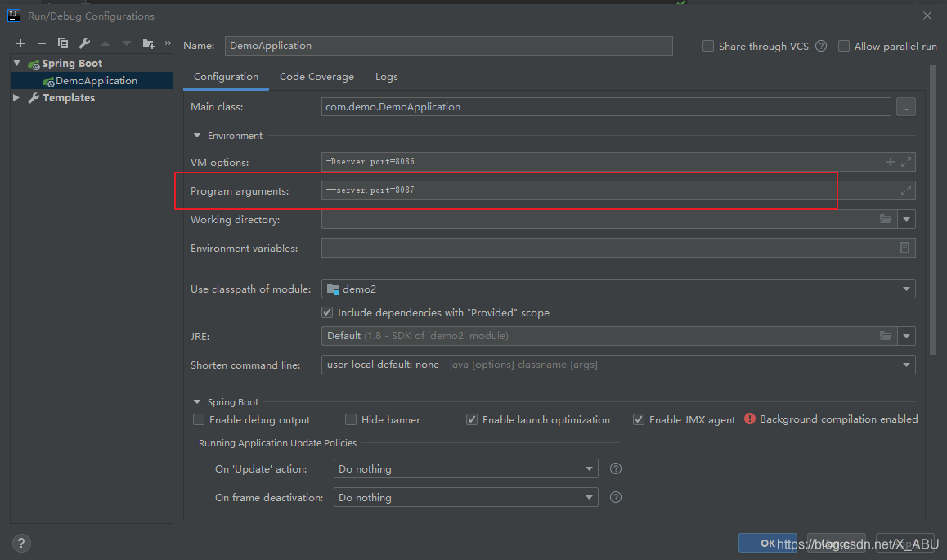Remove the selected configuration with minus icon

point(41,43)
